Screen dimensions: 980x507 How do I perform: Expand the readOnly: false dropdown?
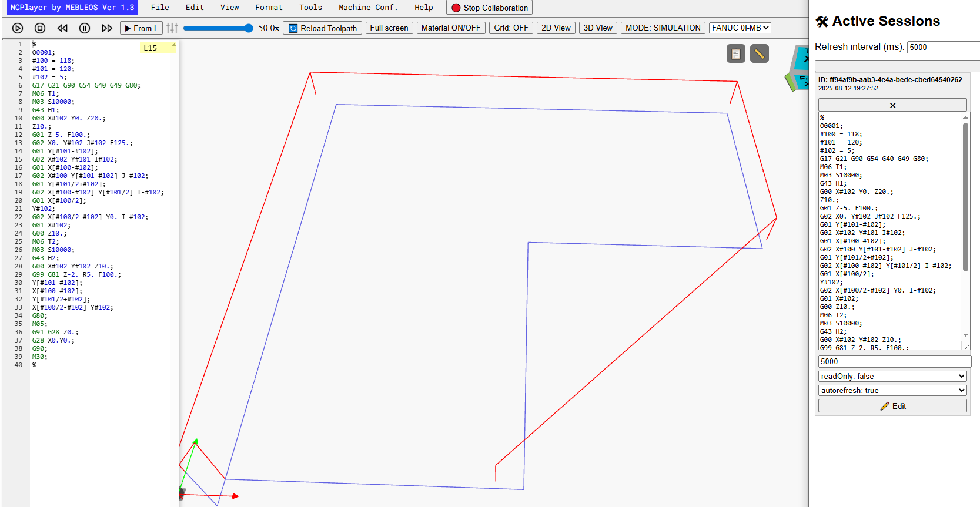892,376
